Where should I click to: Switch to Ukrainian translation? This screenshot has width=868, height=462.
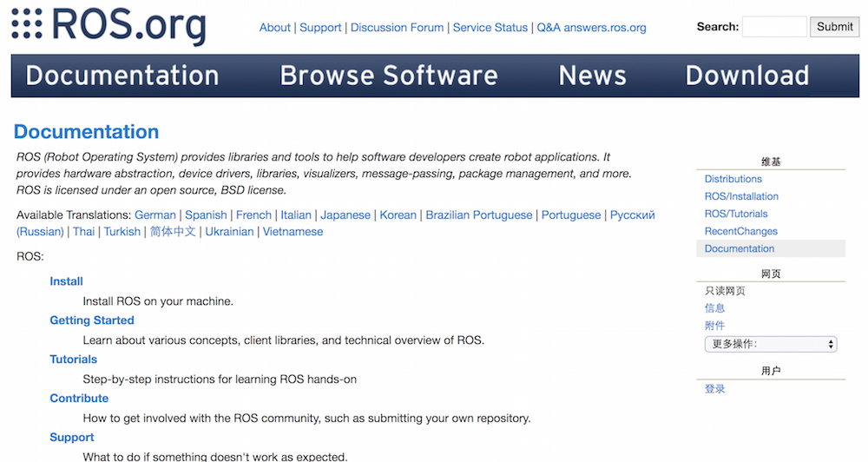pyautogui.click(x=229, y=232)
